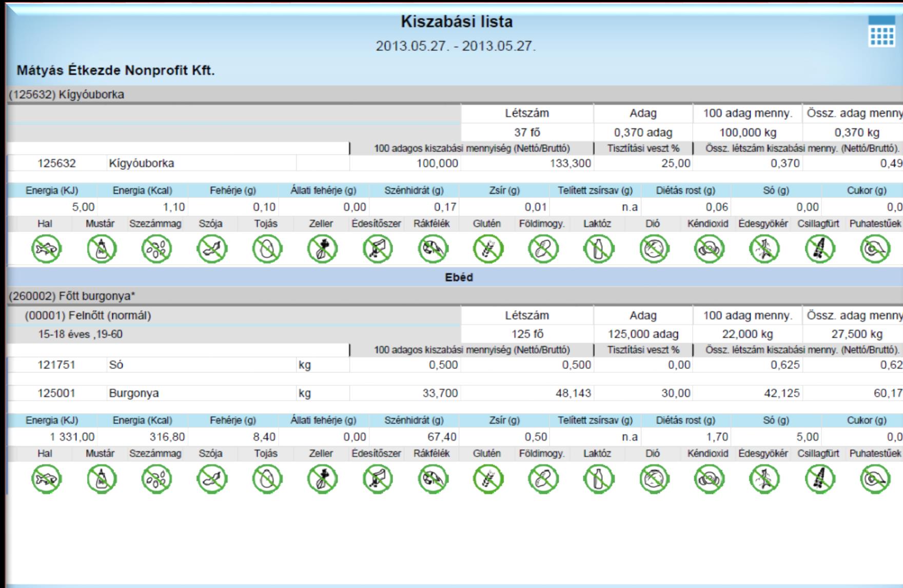Image resolution: width=903 pixels, height=588 pixels.
Task: Click the 0,370 adag value
Action: (x=643, y=132)
